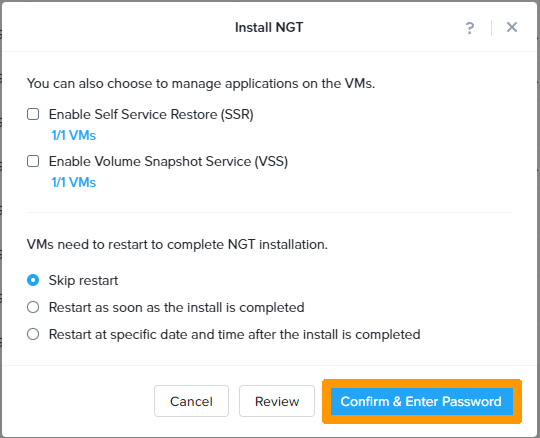540x438 pixels.
Task: Open the 1/1 VMs link under SSR
Action: (73, 135)
